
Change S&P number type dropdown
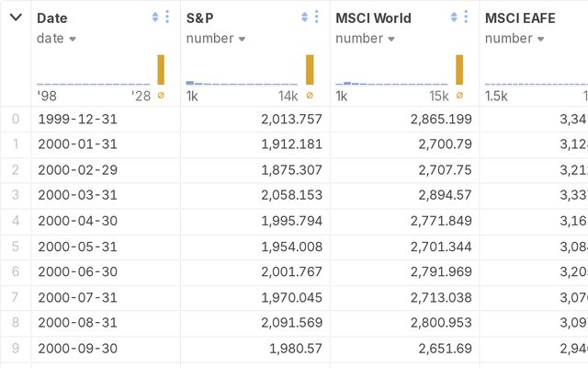[214, 39]
